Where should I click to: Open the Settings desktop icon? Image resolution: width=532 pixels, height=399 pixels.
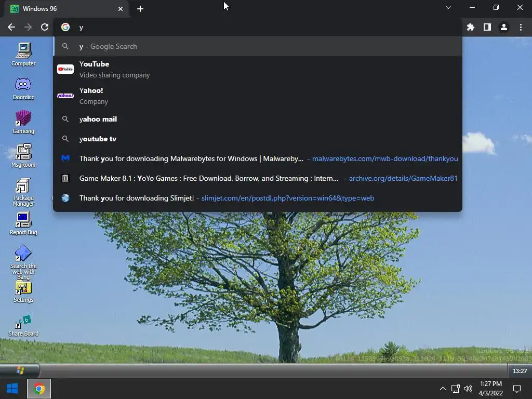coord(23,292)
